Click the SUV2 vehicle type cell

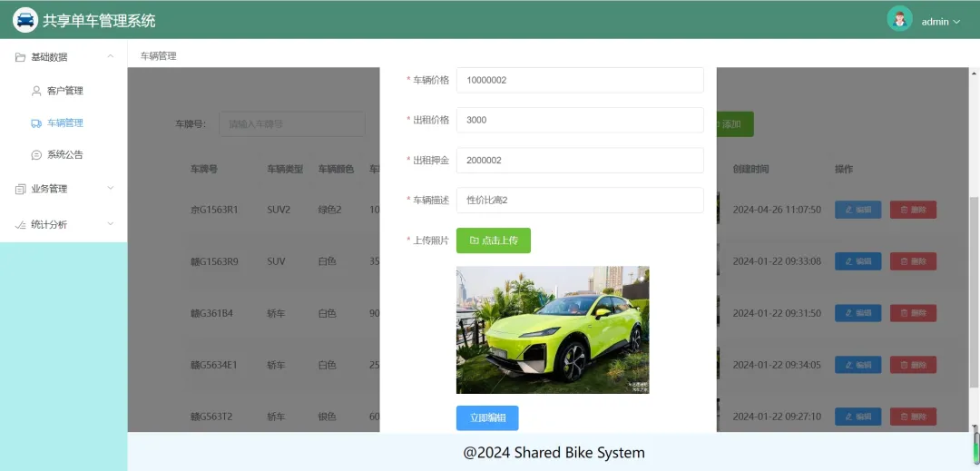(279, 210)
